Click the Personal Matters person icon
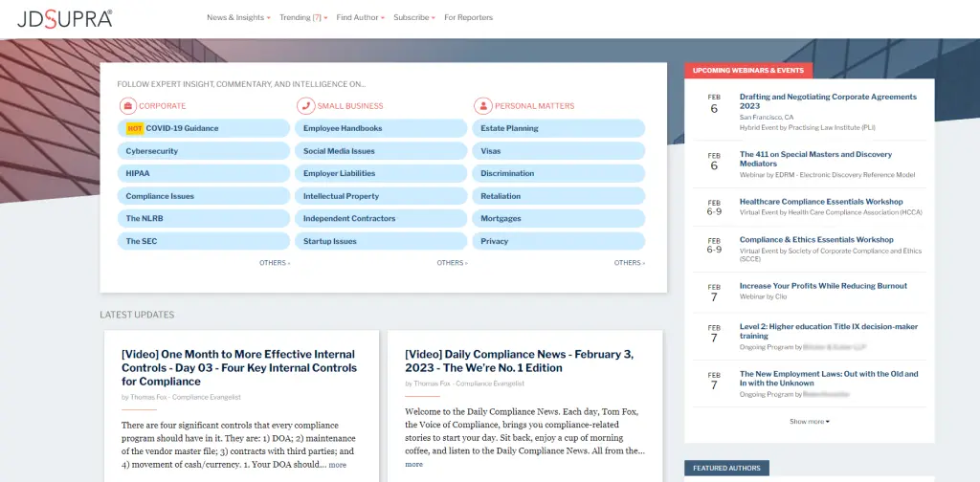 coord(482,105)
